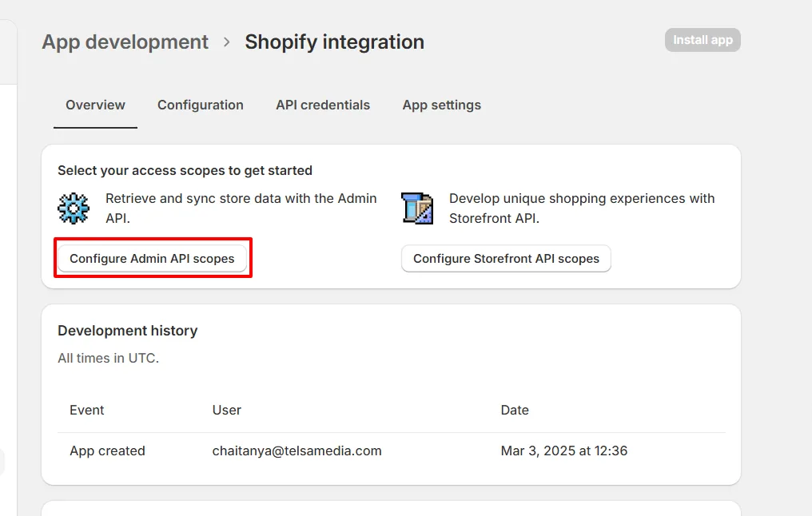Open the App development breadcrumb link

(125, 42)
